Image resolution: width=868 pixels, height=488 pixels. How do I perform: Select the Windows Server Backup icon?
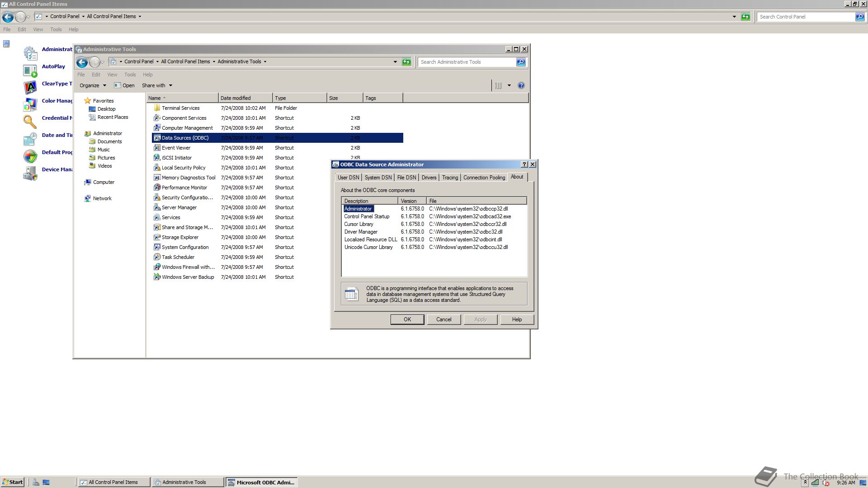[x=157, y=277]
